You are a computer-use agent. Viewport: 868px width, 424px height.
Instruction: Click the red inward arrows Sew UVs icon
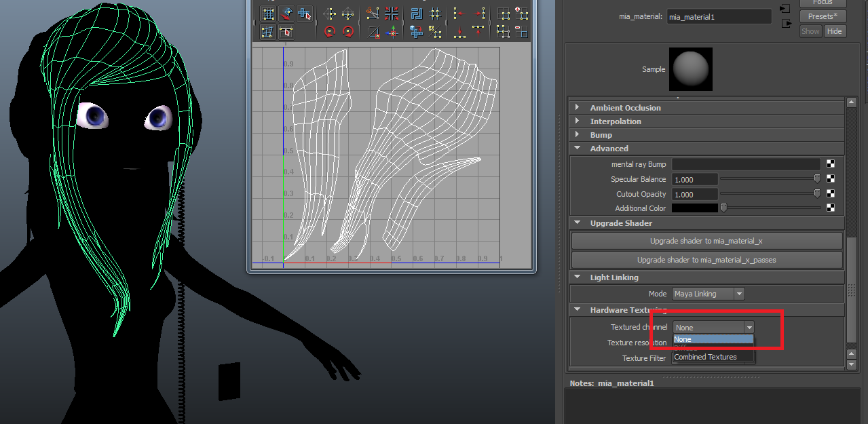click(392, 14)
